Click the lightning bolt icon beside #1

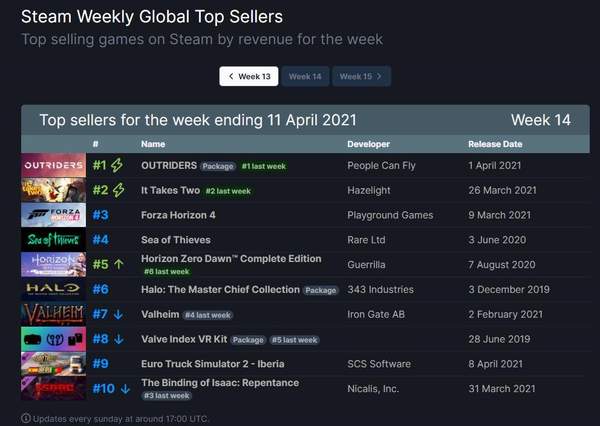pos(117,165)
